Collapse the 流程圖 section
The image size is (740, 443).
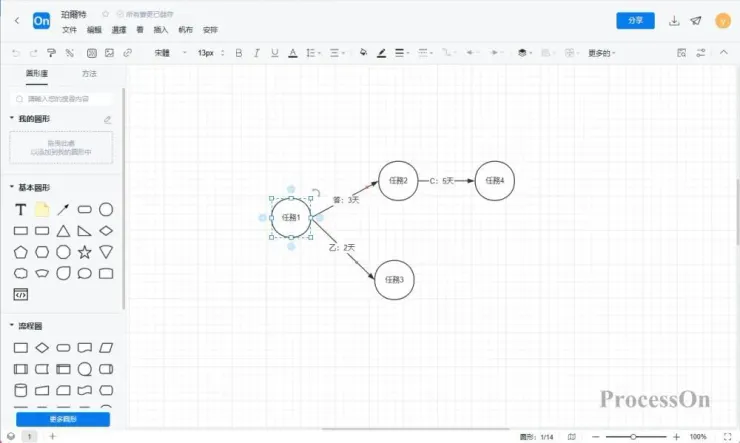[12, 325]
